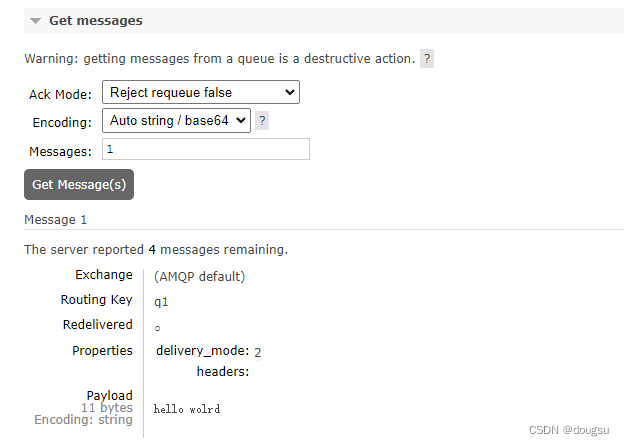The width and height of the screenshot is (624, 446).
Task: Click the q1 routing key value
Action: [161, 302]
